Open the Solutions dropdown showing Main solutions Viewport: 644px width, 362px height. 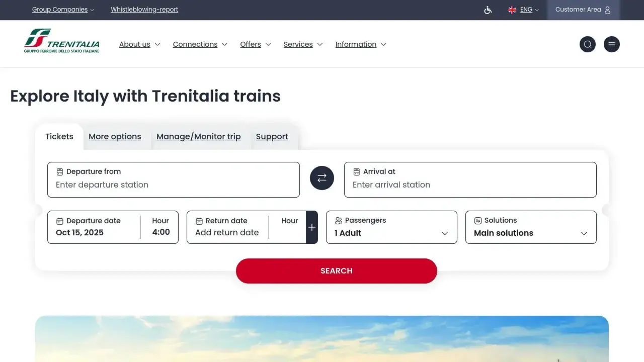click(584, 233)
